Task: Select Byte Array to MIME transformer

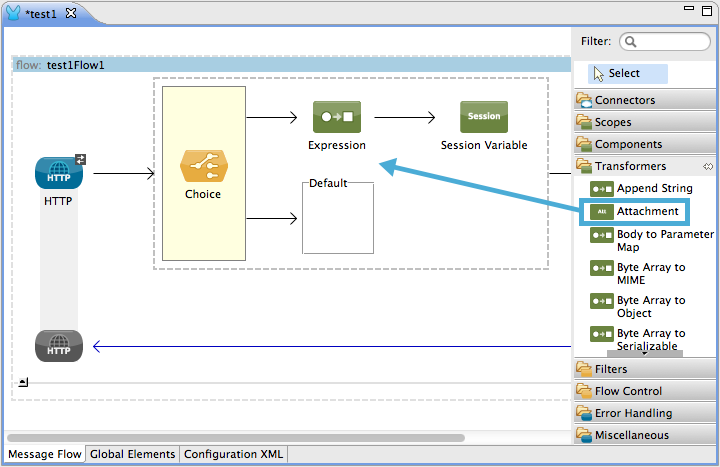Action: (650, 273)
